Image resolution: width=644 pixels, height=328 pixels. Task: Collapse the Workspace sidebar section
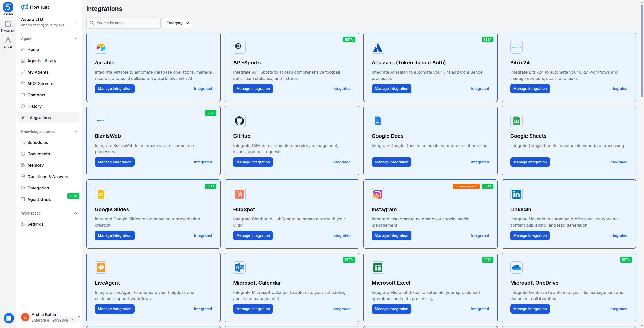(76, 213)
